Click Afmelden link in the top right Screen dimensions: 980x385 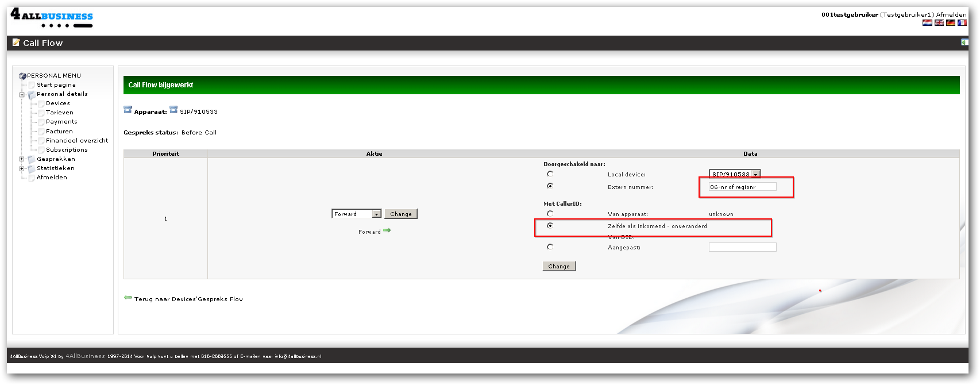pos(951,14)
